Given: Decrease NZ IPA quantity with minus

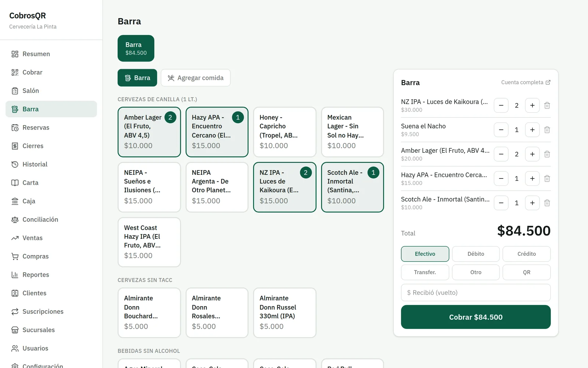Looking at the screenshot, I should [501, 105].
